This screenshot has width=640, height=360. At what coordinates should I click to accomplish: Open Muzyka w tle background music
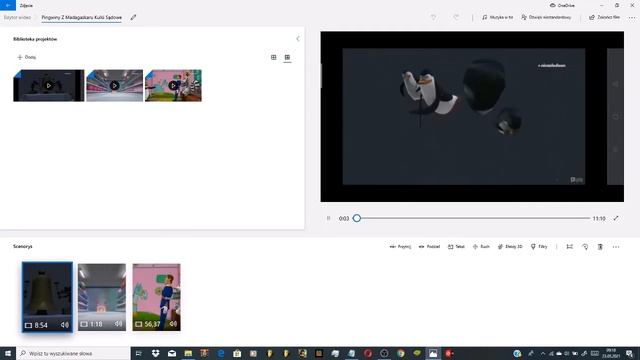pos(497,17)
